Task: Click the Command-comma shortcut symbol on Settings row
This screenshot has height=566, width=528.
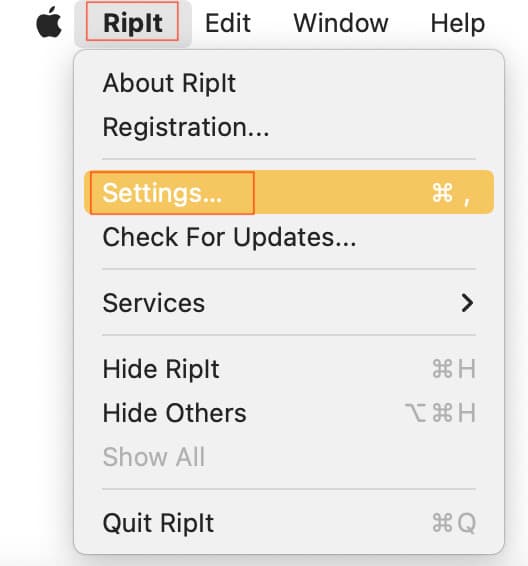Action: click(451, 193)
